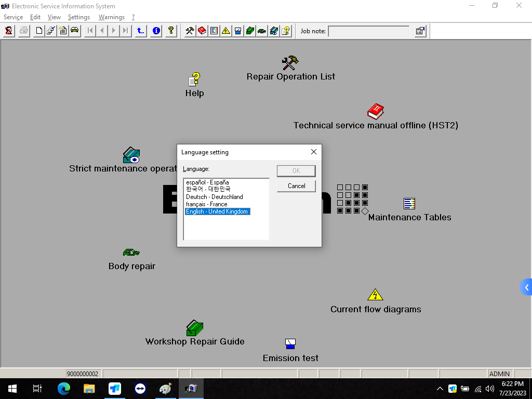The image size is (532, 399).
Task: Open the Settings menu
Action: pyautogui.click(x=79, y=17)
